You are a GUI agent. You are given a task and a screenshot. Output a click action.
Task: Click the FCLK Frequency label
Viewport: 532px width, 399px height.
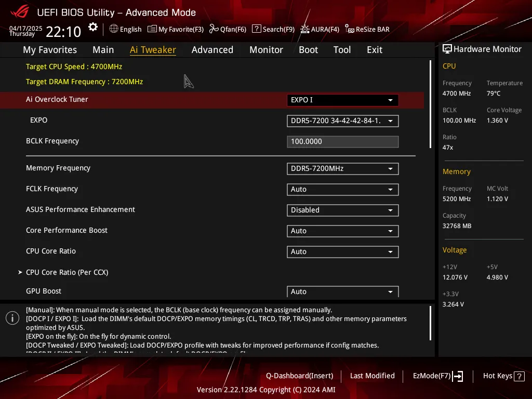pos(52,189)
